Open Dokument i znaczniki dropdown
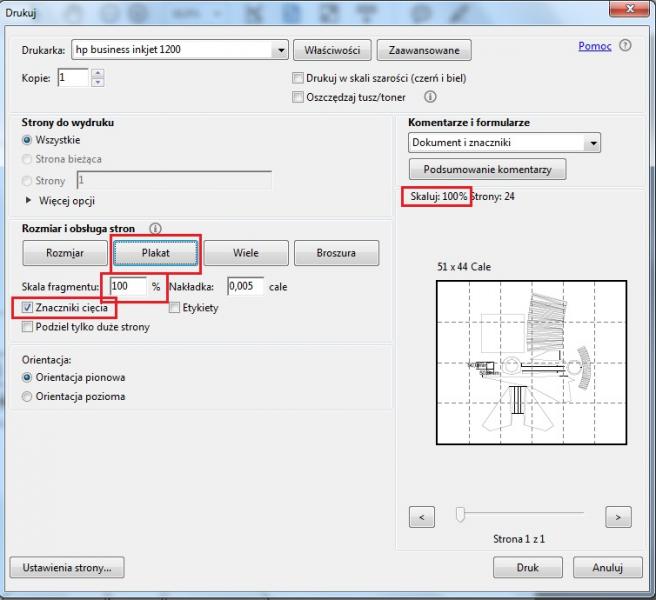 [593, 144]
